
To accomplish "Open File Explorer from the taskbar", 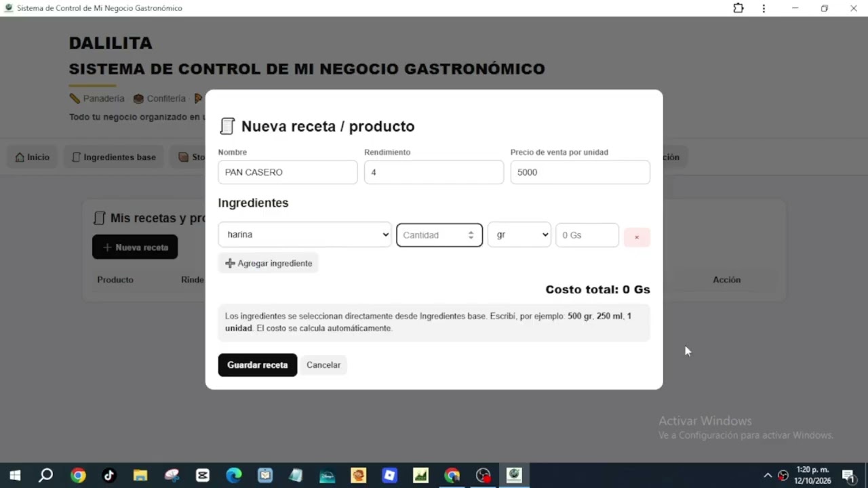I will coord(140,475).
